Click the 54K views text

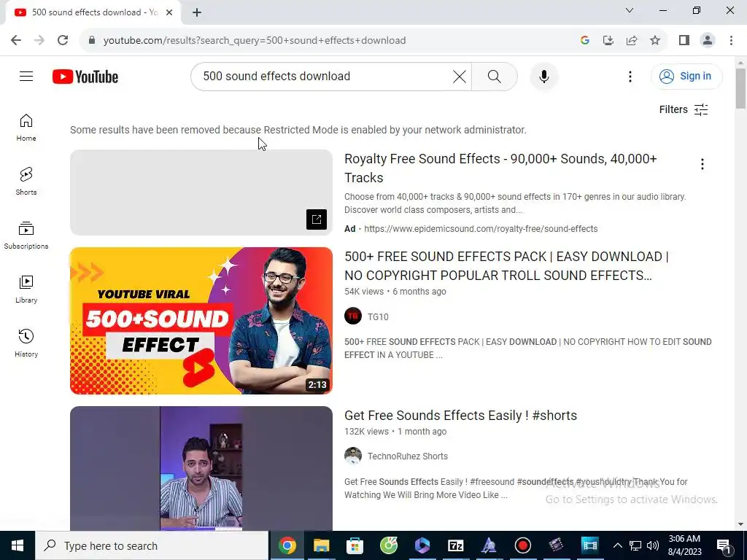[x=364, y=292]
